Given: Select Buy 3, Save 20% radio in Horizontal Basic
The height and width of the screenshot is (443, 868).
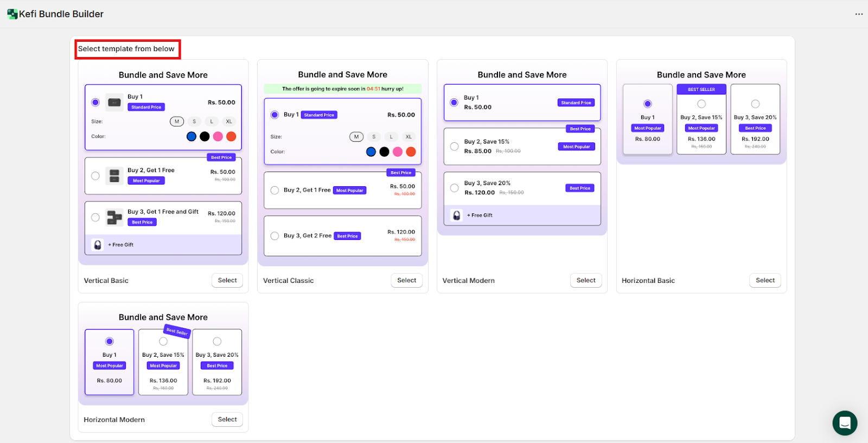Looking at the screenshot, I should coord(755,104).
